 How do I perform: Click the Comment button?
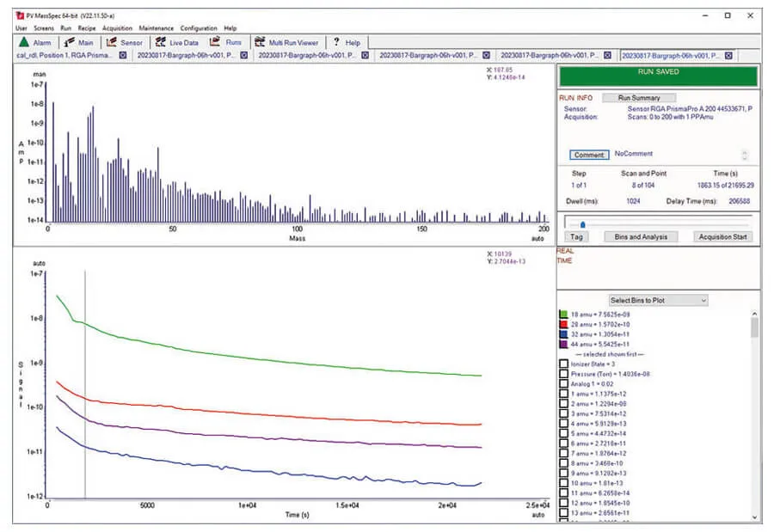(x=589, y=155)
